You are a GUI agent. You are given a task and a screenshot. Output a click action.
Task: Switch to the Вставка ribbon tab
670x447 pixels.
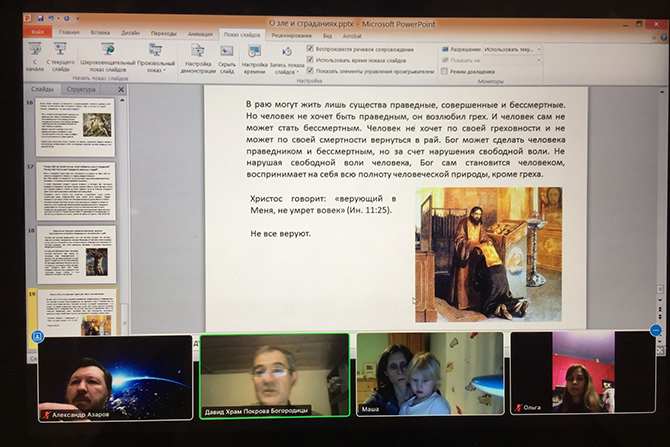(x=100, y=32)
